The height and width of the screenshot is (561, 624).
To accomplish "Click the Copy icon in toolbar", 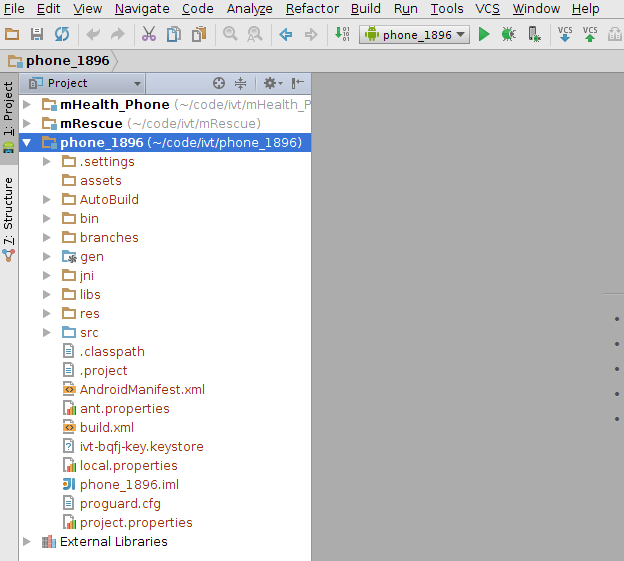I will (x=174, y=35).
